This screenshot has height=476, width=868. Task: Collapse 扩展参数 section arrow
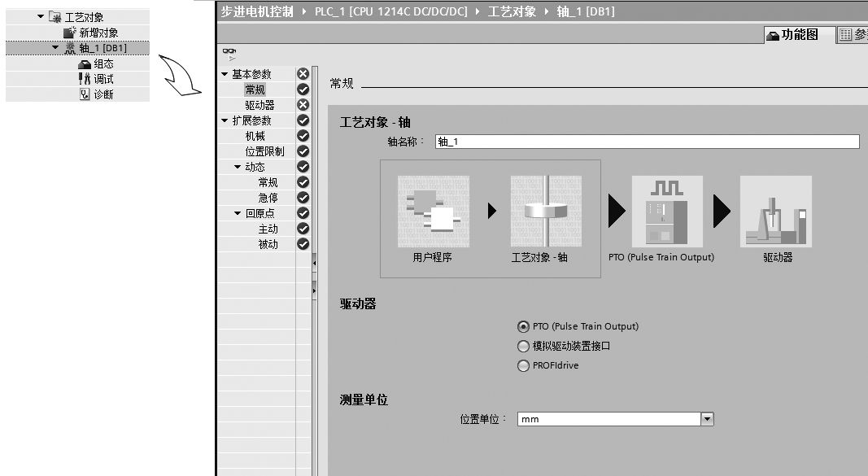(x=225, y=120)
